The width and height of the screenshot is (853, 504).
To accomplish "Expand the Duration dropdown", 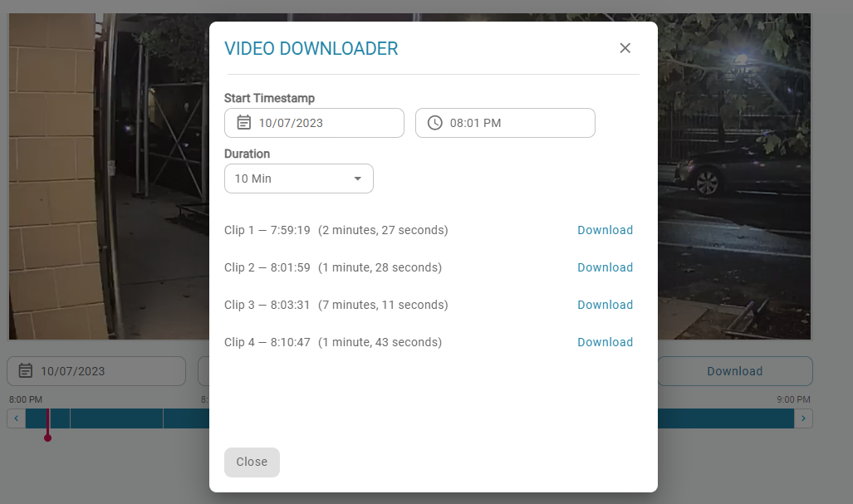I will (298, 178).
